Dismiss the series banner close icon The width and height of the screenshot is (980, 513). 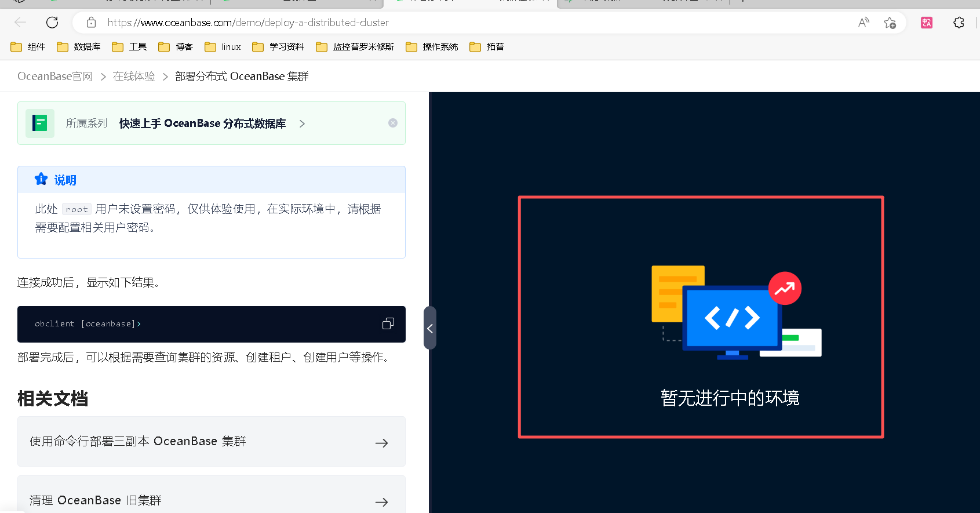[x=393, y=123]
